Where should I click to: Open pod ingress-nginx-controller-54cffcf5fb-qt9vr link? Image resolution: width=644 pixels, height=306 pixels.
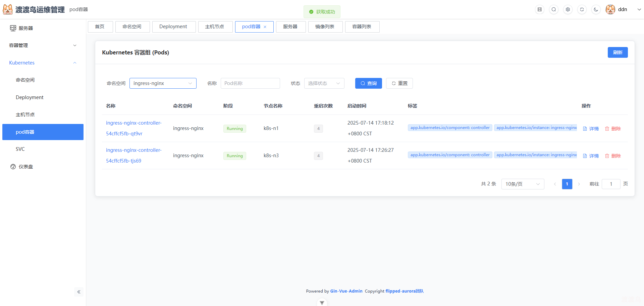133,128
